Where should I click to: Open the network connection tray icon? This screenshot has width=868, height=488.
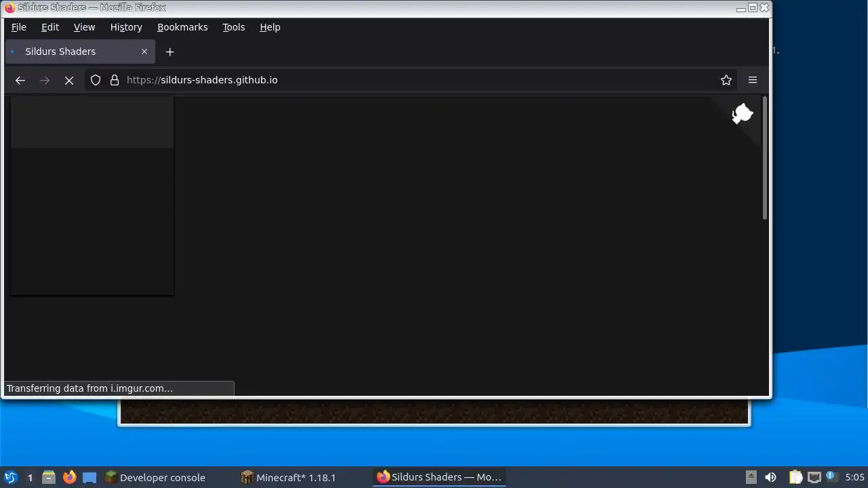pos(814,478)
